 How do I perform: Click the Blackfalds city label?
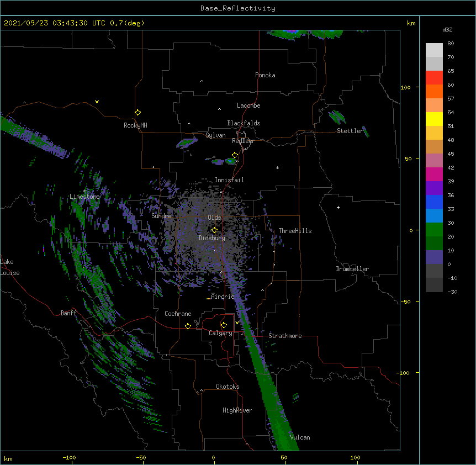[x=244, y=123]
